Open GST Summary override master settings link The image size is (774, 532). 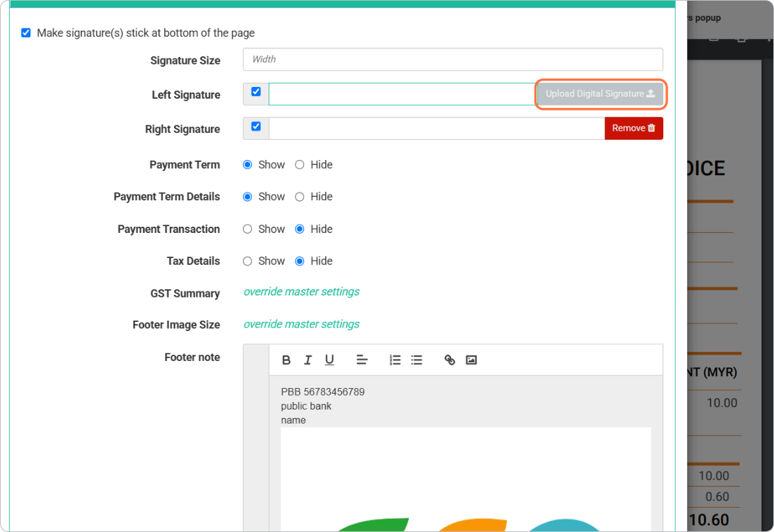[x=301, y=292]
